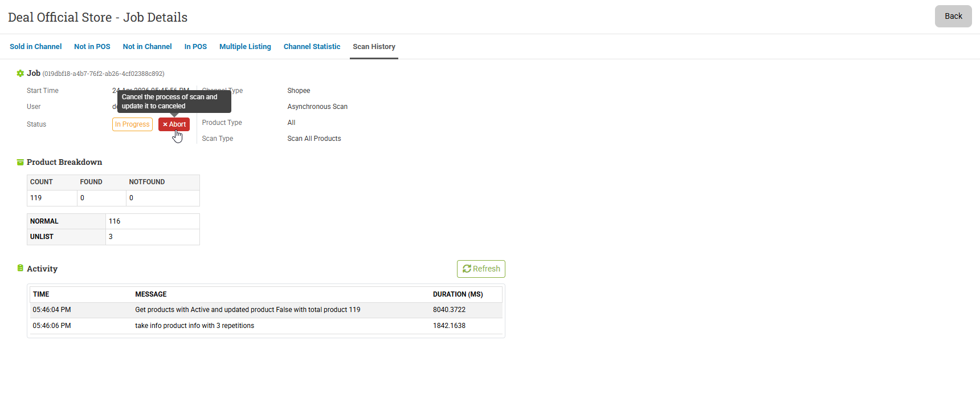Switch to the Not in POS tab
The height and width of the screenshot is (401, 980).
pyautogui.click(x=92, y=47)
